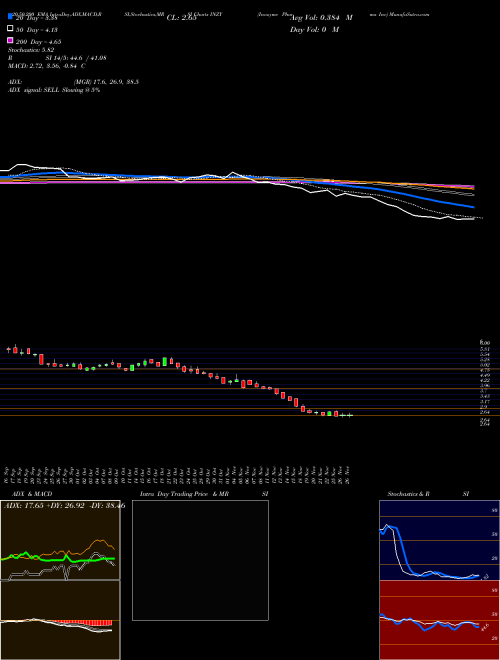
Task: Click the 6.00 price axis label
Action: click(x=485, y=343)
